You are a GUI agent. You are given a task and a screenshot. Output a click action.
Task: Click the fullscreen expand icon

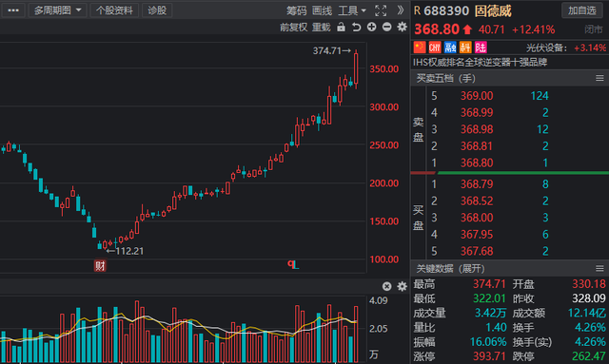(x=381, y=10)
